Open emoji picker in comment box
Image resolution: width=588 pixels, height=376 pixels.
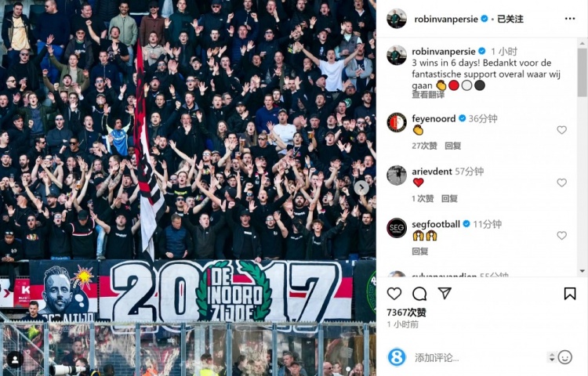[x=564, y=357]
